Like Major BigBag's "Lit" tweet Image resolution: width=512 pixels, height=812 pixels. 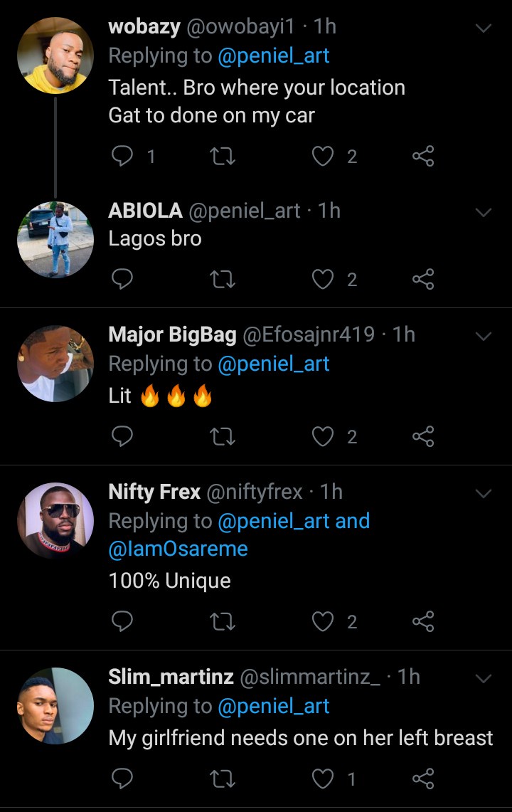(x=324, y=436)
